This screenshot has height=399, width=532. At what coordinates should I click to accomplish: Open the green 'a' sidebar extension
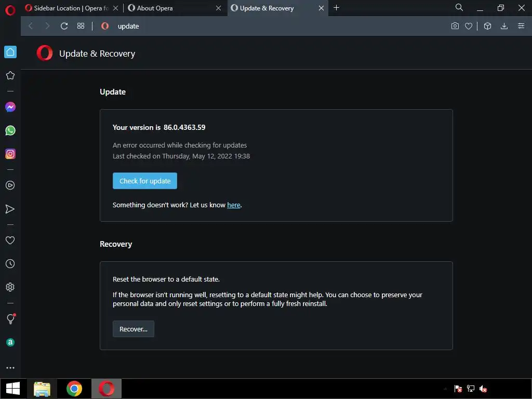[x=10, y=342]
